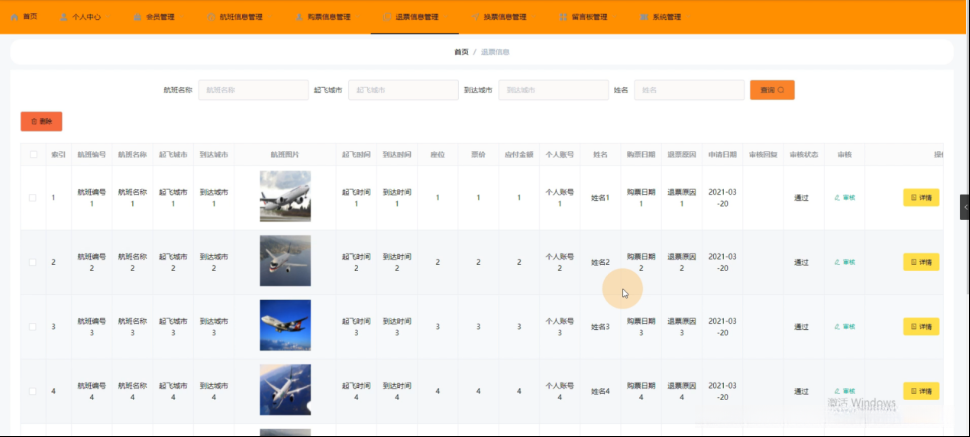970x437 pixels.
Task: Select the 通过 status in row 1
Action: coord(802,198)
